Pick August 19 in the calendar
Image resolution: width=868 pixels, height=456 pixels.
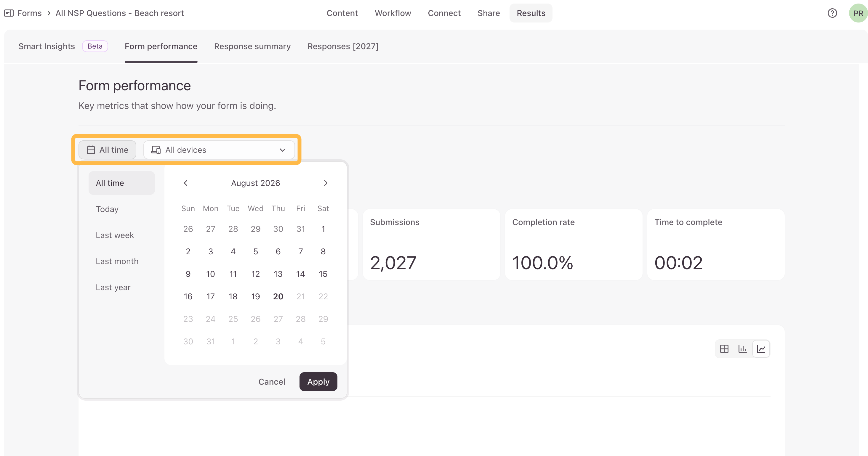[x=256, y=297]
